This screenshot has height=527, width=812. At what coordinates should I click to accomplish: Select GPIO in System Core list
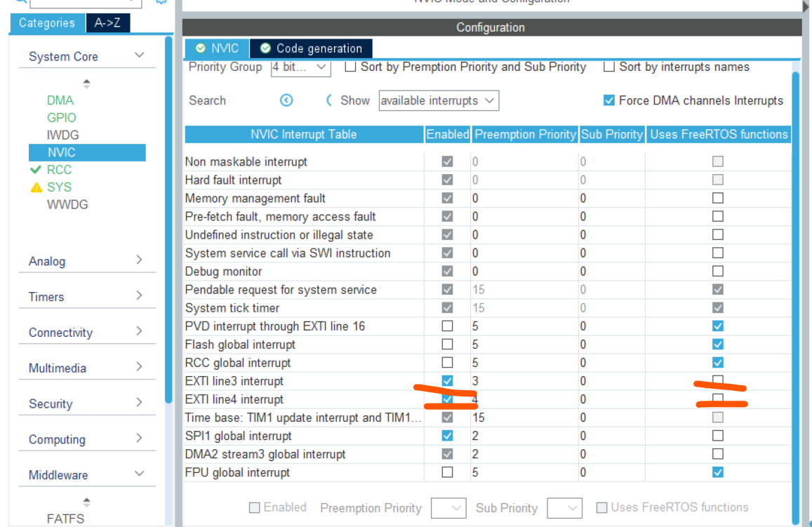pos(62,118)
